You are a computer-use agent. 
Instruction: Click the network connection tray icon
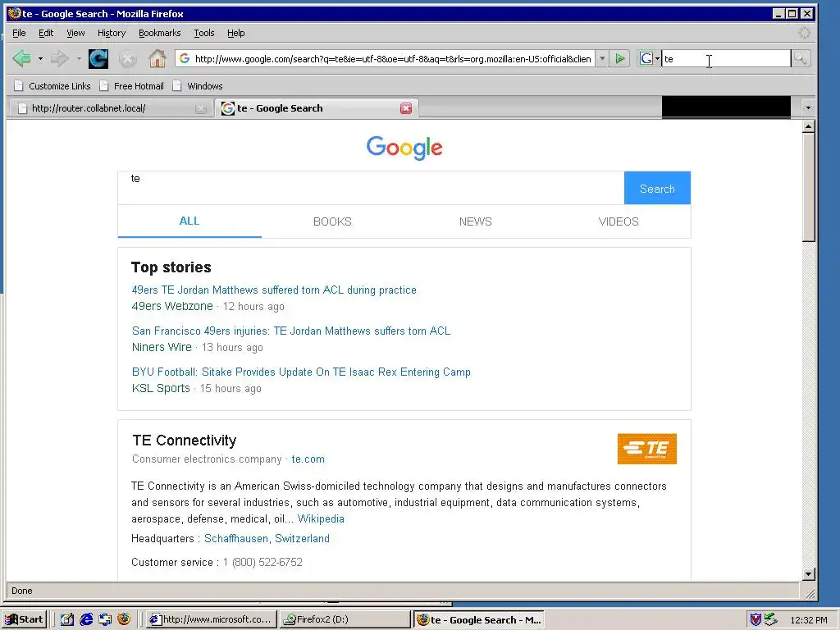pyautogui.click(x=771, y=619)
